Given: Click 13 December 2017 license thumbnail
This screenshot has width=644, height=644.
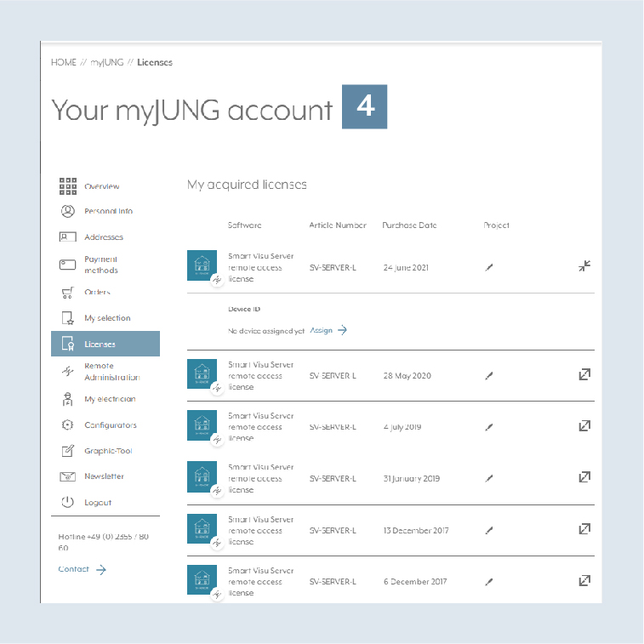Looking at the screenshot, I should click(x=202, y=528).
